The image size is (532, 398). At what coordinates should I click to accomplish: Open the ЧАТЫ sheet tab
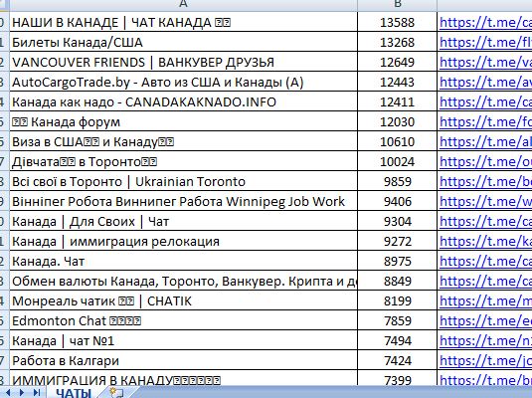(74, 393)
